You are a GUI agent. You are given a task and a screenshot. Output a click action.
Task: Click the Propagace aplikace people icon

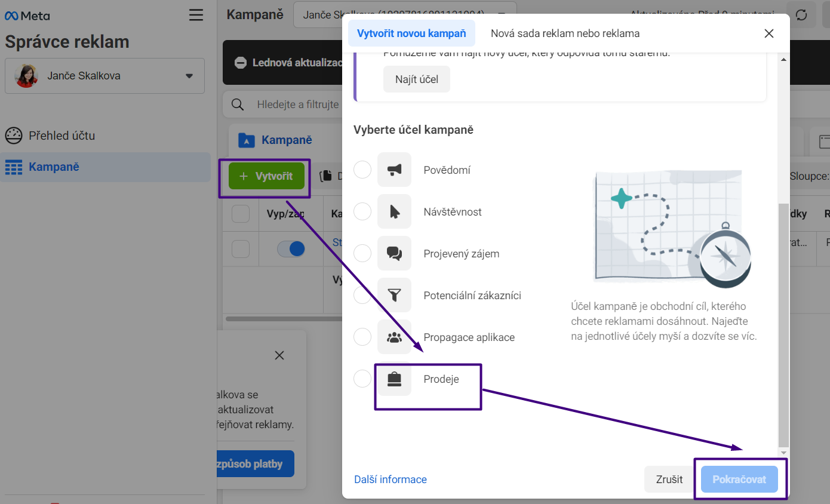(x=395, y=337)
